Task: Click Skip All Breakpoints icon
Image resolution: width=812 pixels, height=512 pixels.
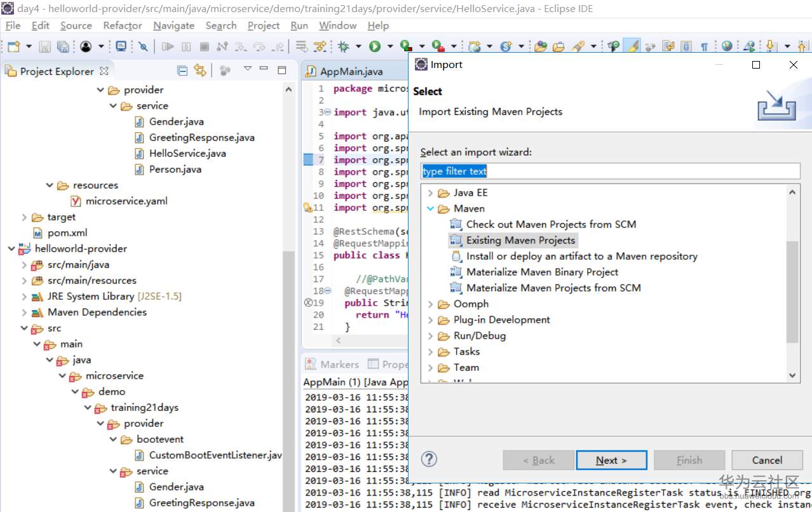Action: pos(144,46)
